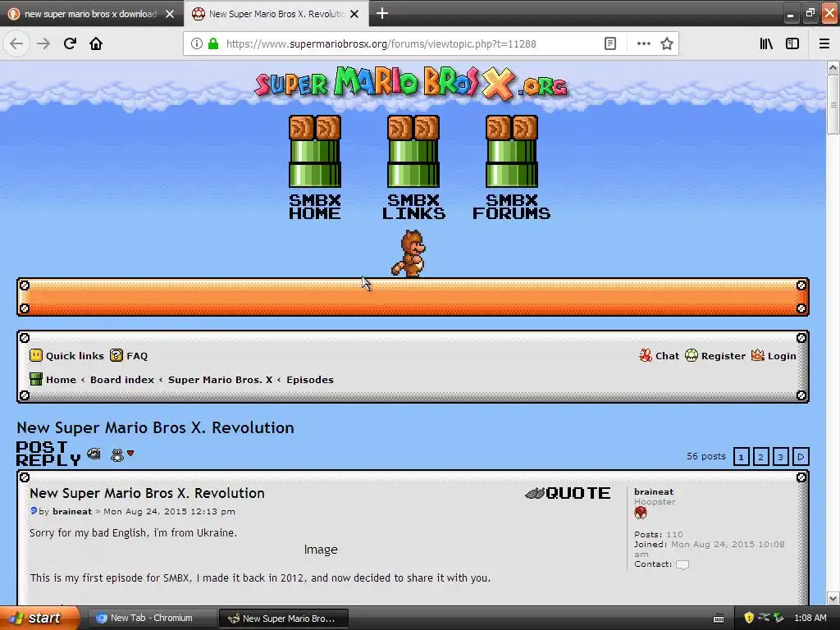Viewport: 840px width, 630px height.
Task: Open the browser Library icon
Action: pos(766,43)
